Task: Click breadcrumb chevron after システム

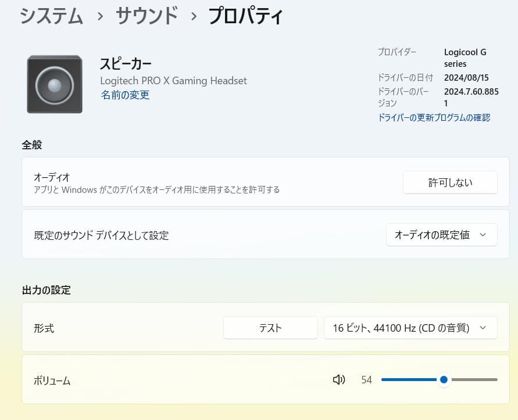Action: click(100, 16)
